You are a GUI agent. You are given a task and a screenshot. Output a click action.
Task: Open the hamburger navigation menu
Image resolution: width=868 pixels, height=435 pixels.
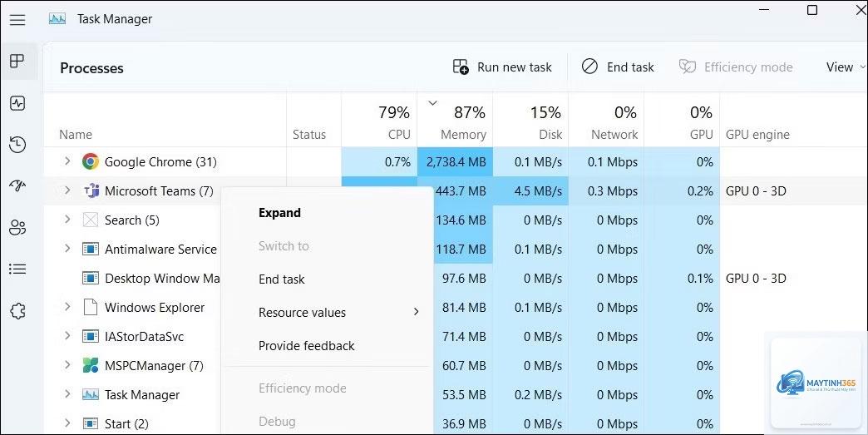17,19
